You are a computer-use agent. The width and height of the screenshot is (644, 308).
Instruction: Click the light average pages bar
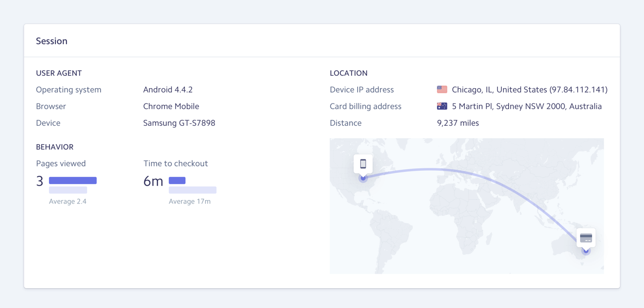(x=68, y=190)
